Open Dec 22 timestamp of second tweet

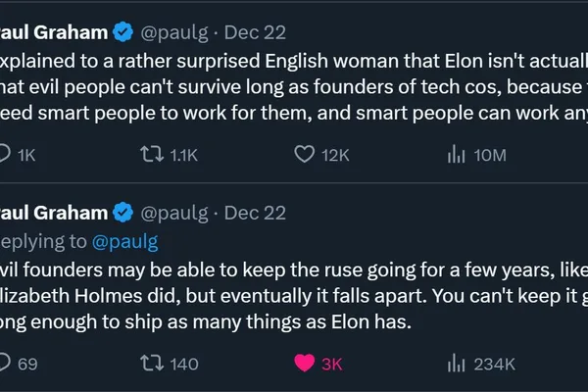[x=255, y=213]
